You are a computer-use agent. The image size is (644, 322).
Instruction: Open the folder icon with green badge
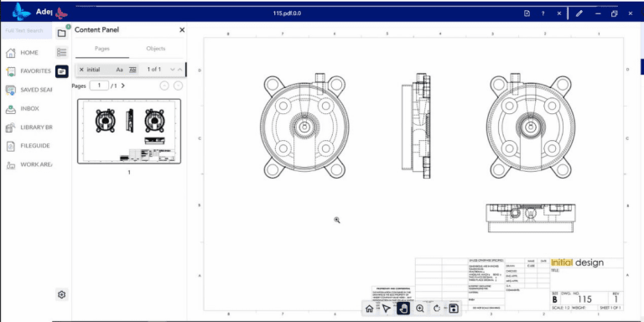coord(61,33)
